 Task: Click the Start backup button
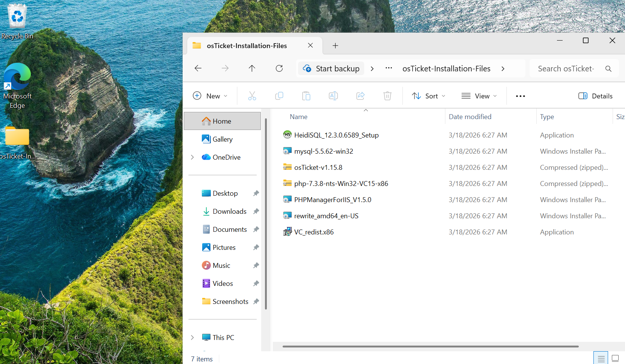(x=331, y=69)
